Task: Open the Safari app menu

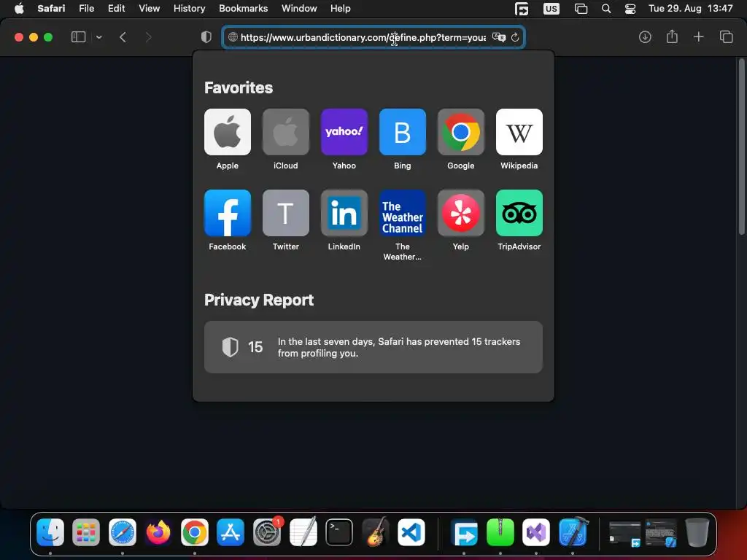Action: pyautogui.click(x=51, y=8)
